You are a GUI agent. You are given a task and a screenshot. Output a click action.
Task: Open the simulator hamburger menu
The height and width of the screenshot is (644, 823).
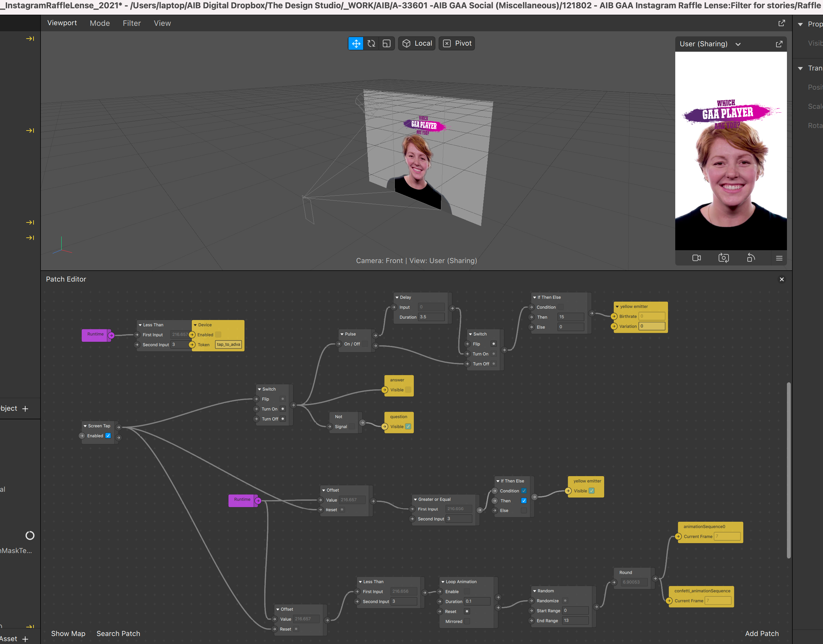click(779, 258)
